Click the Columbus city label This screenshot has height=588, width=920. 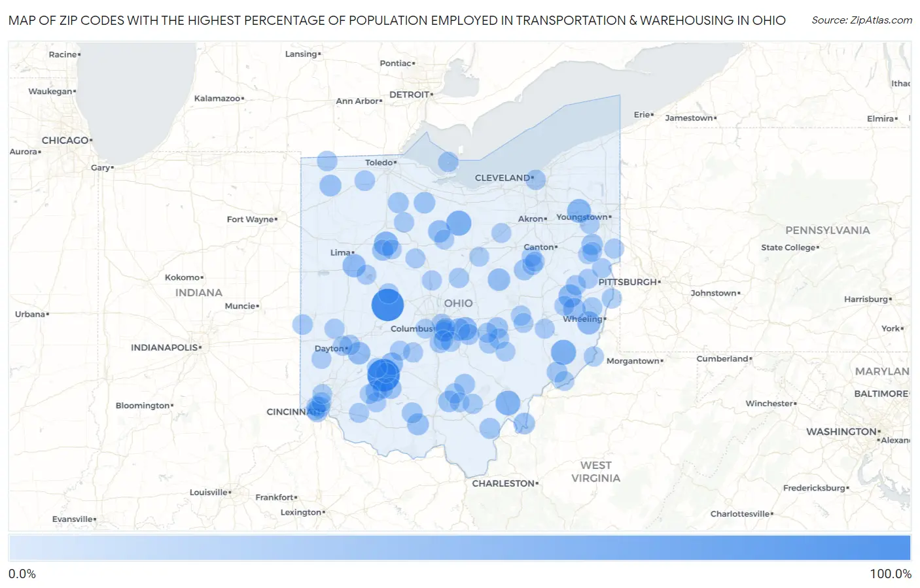412,329
